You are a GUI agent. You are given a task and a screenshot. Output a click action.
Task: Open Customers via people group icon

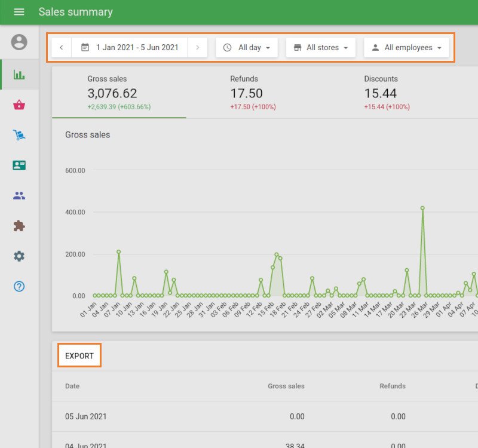coord(19,195)
